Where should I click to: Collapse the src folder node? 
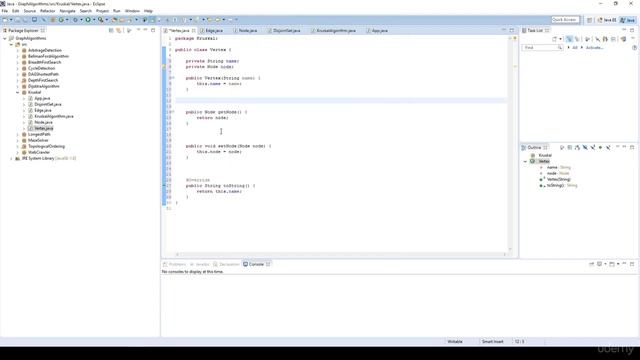tap(11, 44)
